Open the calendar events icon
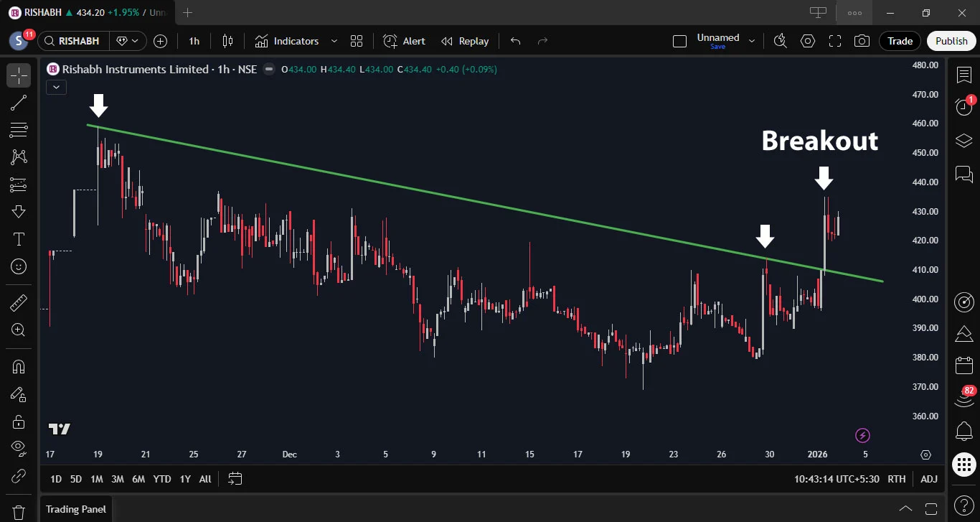980x522 pixels. [964, 365]
